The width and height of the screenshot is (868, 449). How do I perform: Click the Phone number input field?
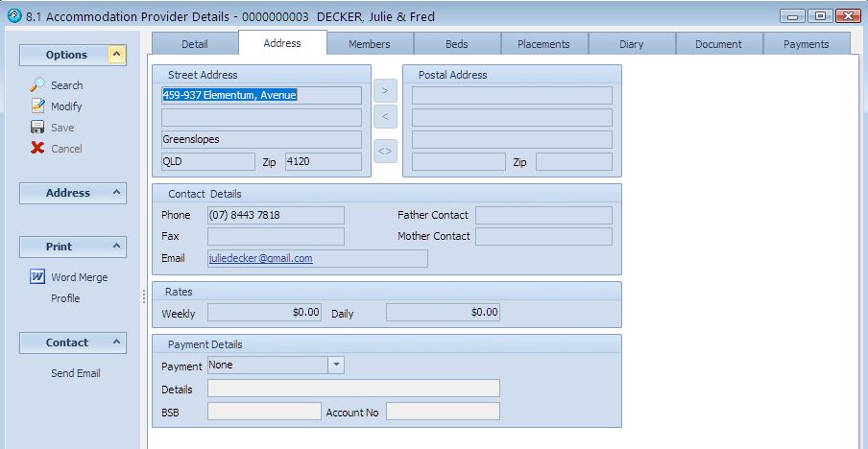(276, 215)
